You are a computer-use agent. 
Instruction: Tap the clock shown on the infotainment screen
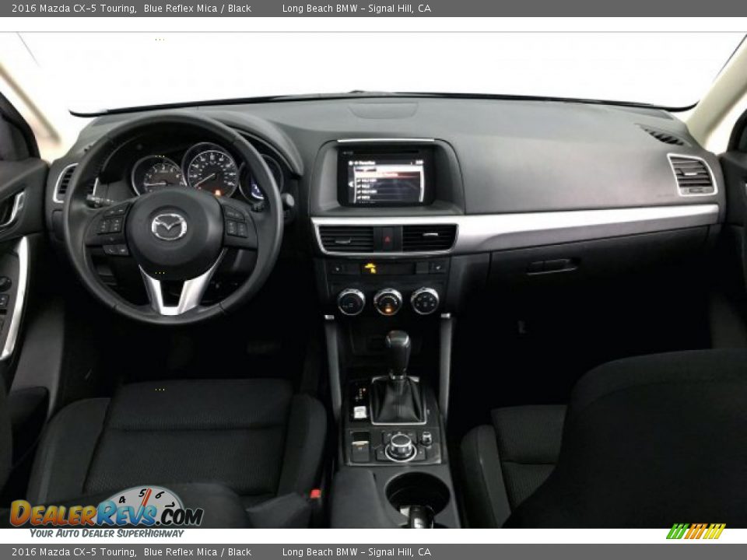click(x=420, y=163)
